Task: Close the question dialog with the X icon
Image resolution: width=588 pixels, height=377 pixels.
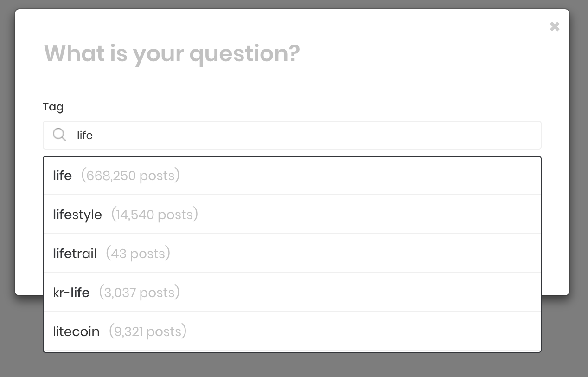Action: [x=555, y=26]
